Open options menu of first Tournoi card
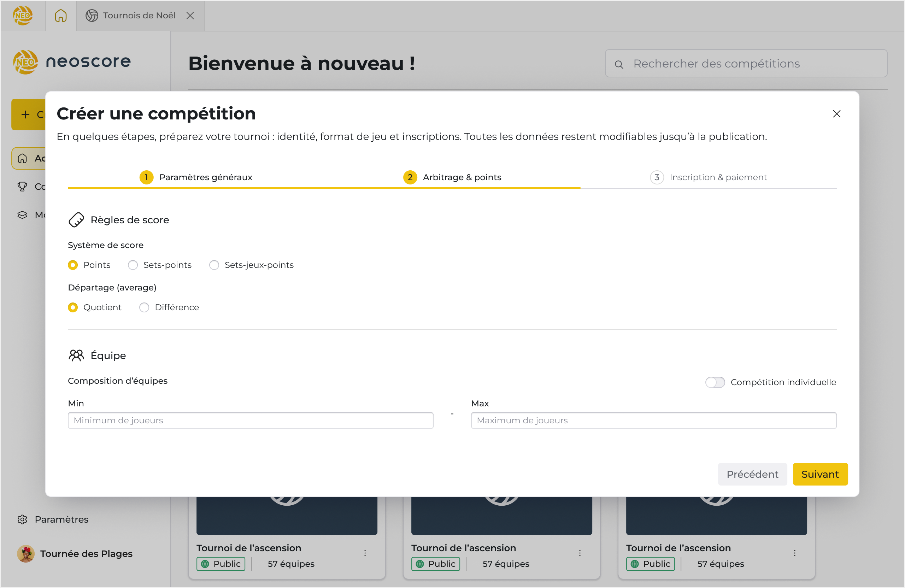The image size is (905, 588). [x=365, y=553]
